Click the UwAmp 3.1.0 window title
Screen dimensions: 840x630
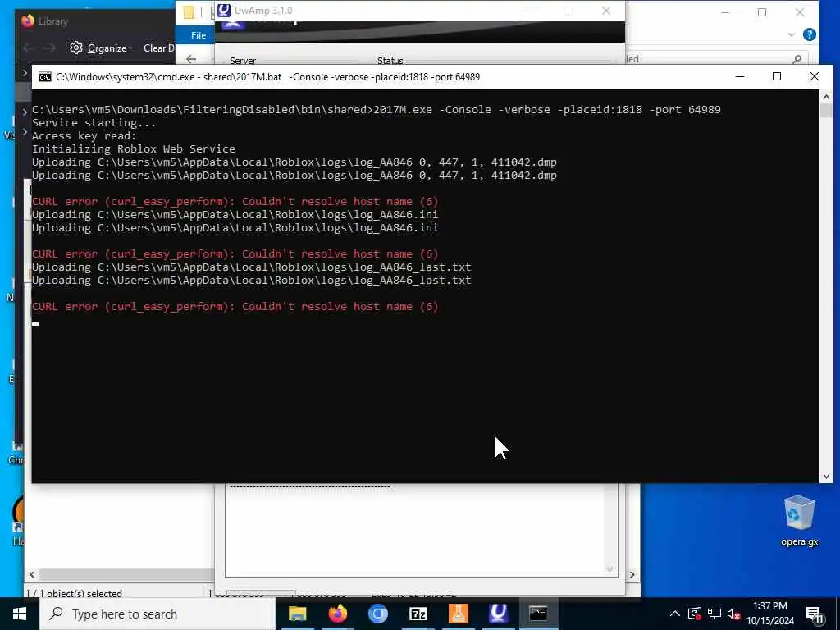click(x=263, y=10)
